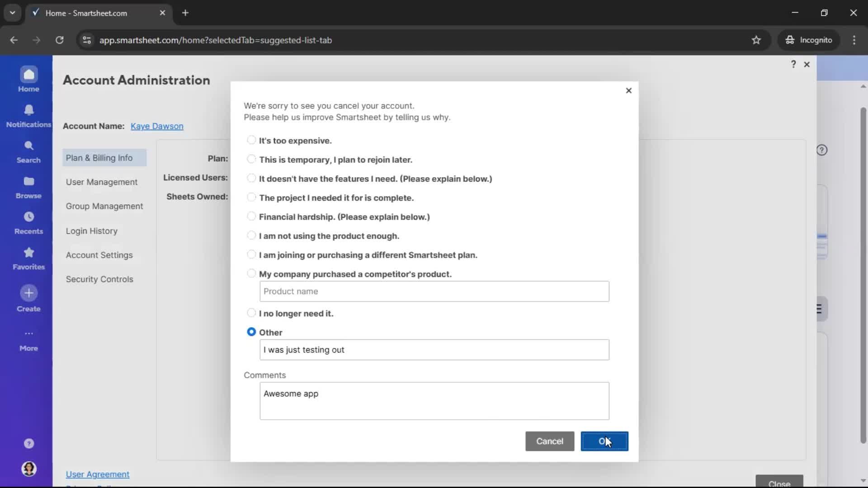The width and height of the screenshot is (868, 488).
Task: Open the More ellipsis menu in sidebar
Action: click(x=28, y=334)
